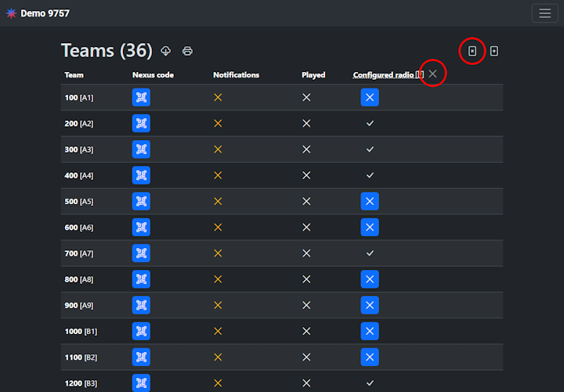Screen dimensions: 564x392
Task: Open the hamburger navigation menu
Action: coord(544,13)
